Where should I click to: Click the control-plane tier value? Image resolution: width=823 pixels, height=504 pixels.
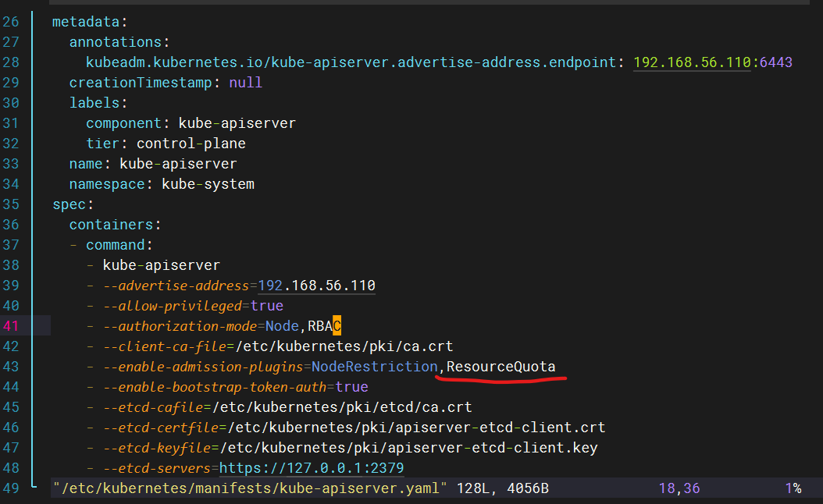[191, 144]
